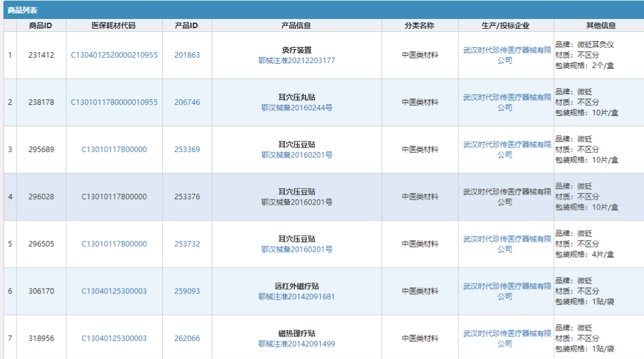Open manufacturer link in row 296505

click(507, 244)
